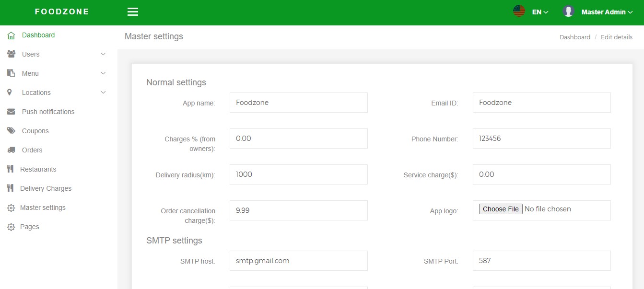Expand the Locations submenu chevron
644x289 pixels.
[103, 92]
